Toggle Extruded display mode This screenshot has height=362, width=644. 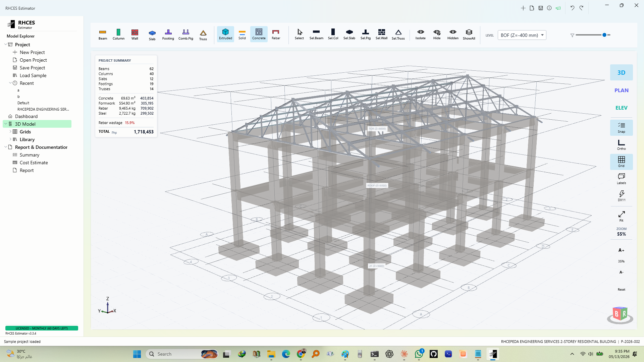click(x=225, y=34)
